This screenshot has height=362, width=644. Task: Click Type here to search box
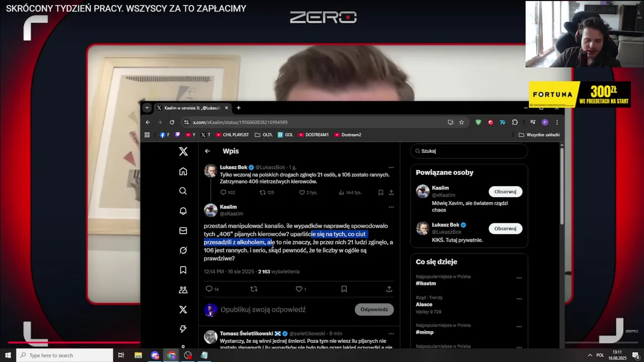click(x=64, y=355)
